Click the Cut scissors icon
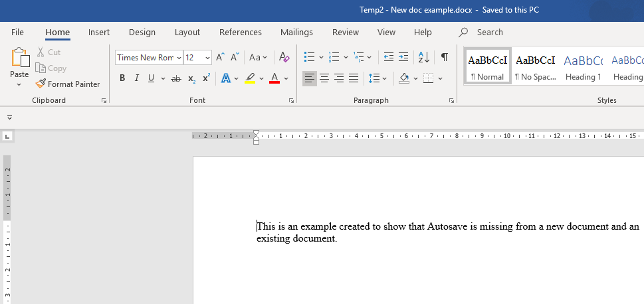Image resolution: width=644 pixels, height=304 pixels. point(41,52)
